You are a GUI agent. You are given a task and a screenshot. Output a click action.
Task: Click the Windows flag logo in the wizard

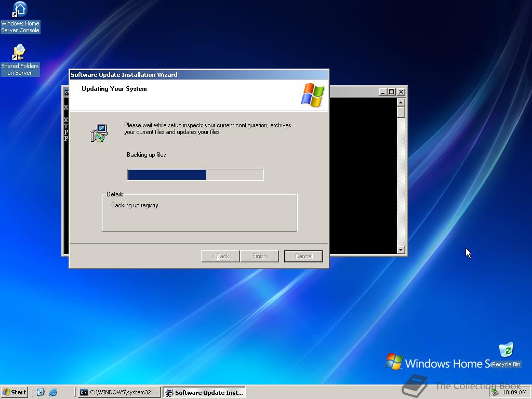tap(313, 95)
